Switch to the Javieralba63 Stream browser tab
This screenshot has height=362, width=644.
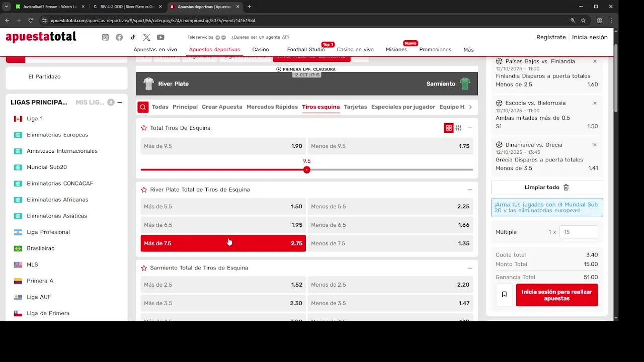point(50,7)
